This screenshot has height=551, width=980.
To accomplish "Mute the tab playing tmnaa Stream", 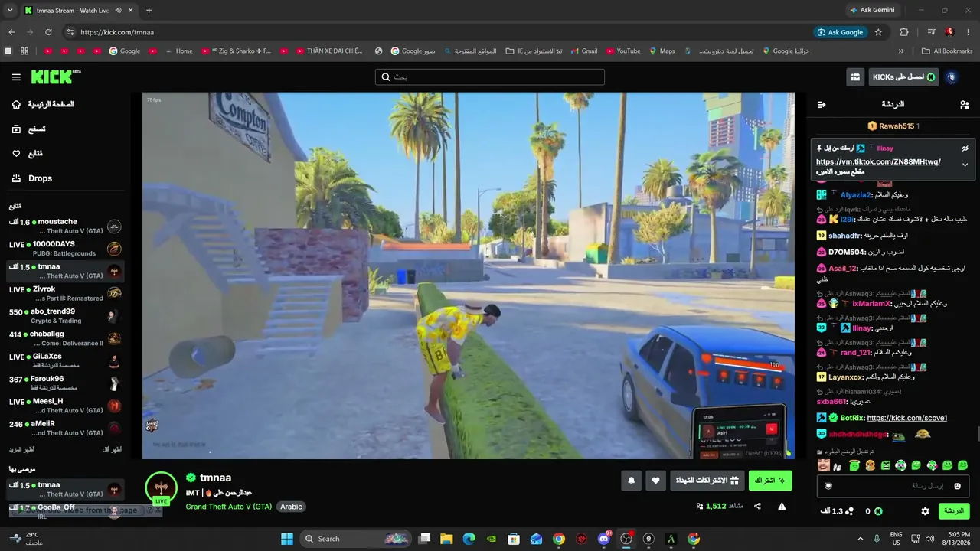I will coord(117,11).
